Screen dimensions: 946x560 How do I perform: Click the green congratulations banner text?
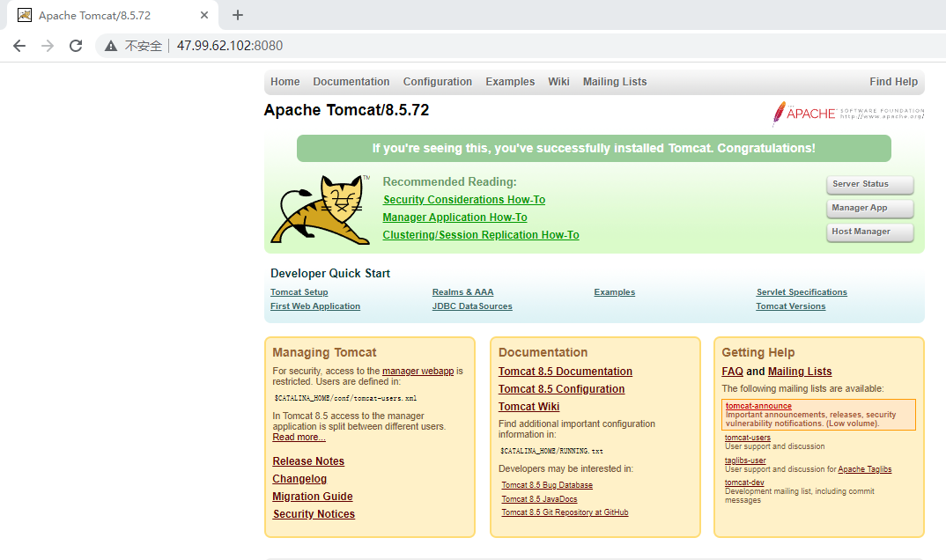click(x=594, y=148)
